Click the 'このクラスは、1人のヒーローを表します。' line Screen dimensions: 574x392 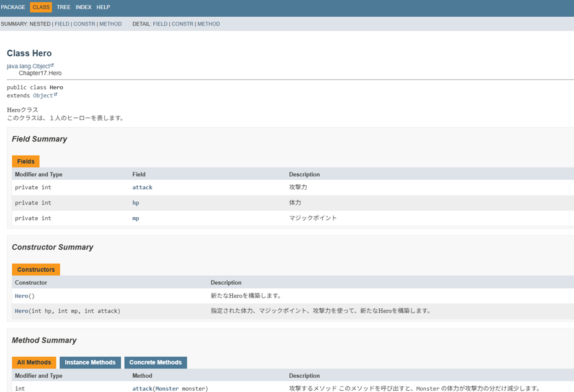tap(66, 118)
